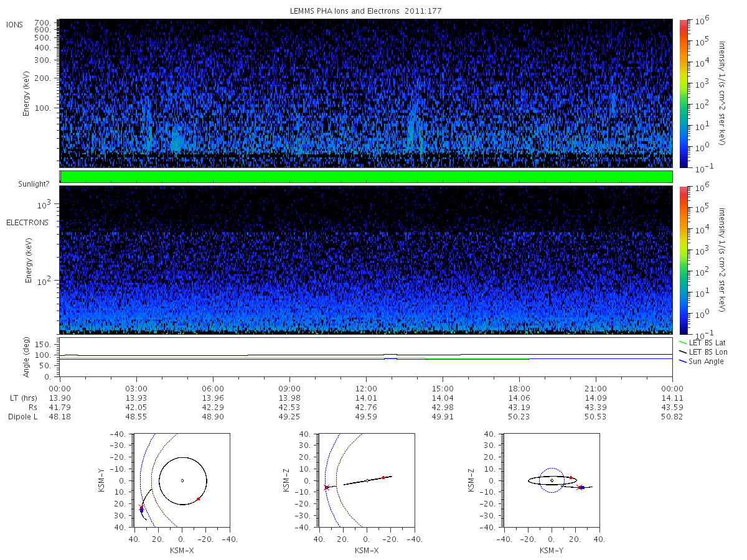Click the green LET BS Lat legend line

[683, 343]
